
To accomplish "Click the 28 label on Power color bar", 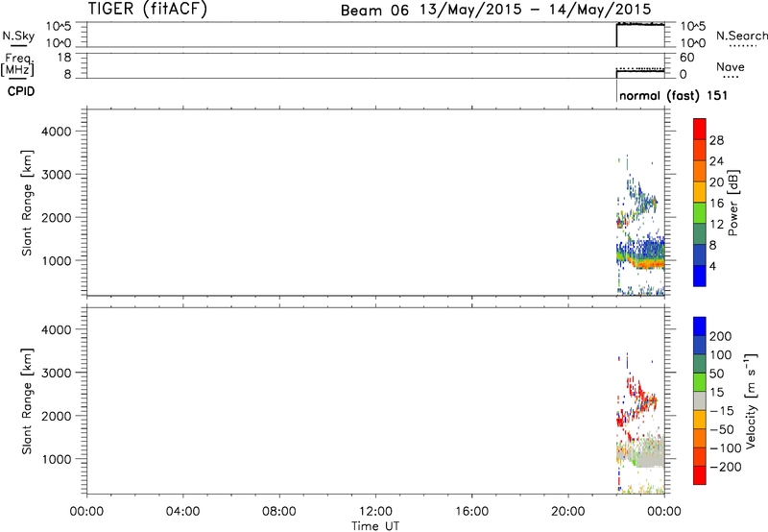I will [716, 140].
